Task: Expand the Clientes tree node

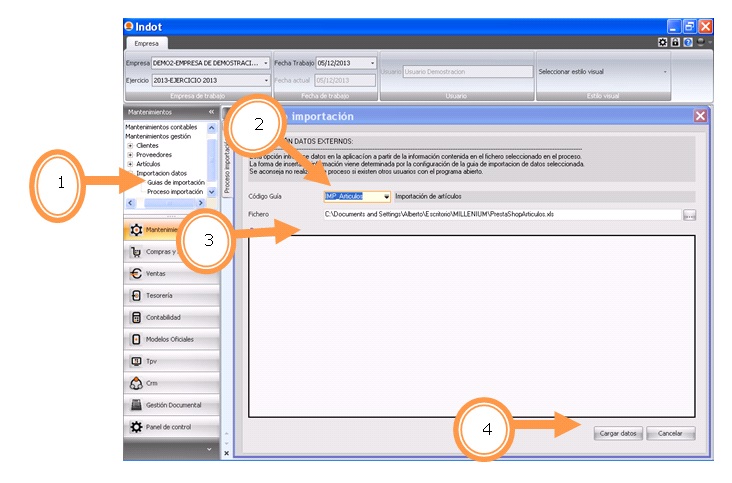Action: pyautogui.click(x=130, y=145)
